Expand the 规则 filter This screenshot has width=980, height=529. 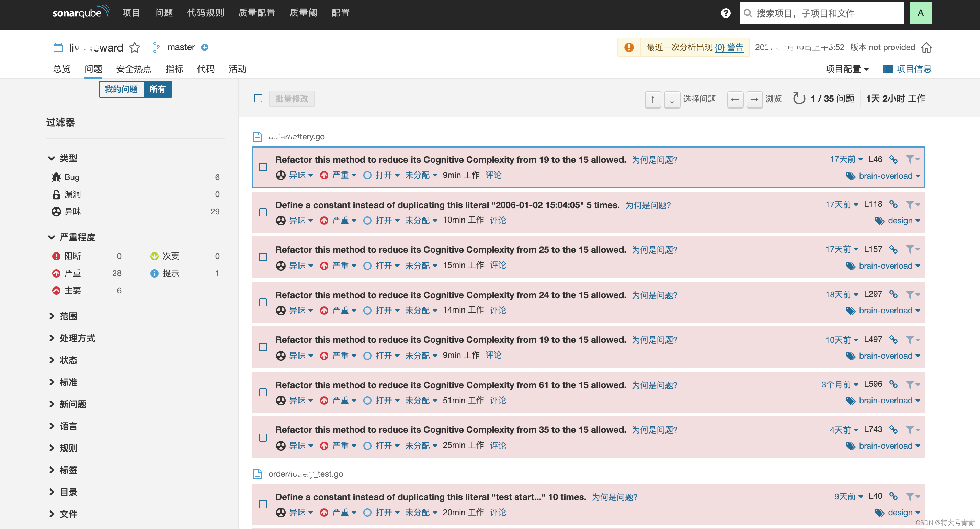pyautogui.click(x=63, y=448)
